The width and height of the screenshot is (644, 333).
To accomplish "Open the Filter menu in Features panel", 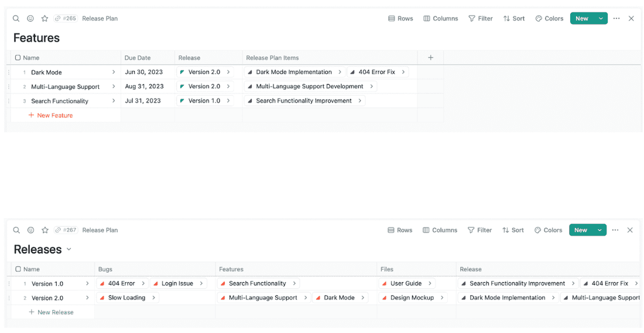I will 480,19.
